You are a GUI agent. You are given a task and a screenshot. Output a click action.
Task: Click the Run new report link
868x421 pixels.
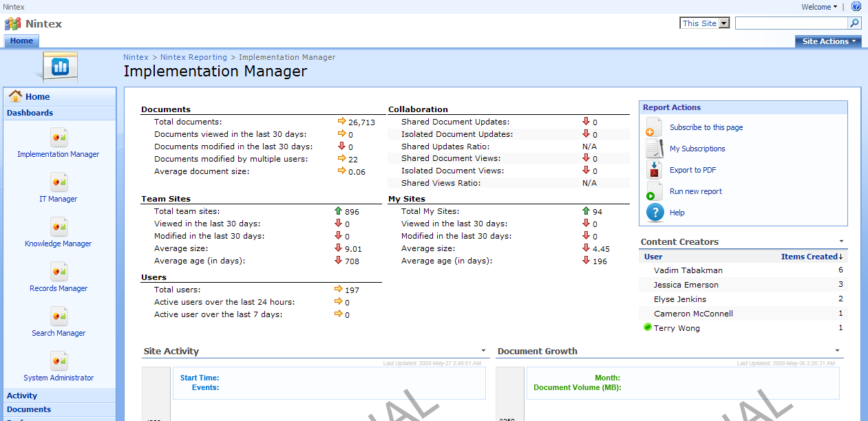tap(695, 191)
